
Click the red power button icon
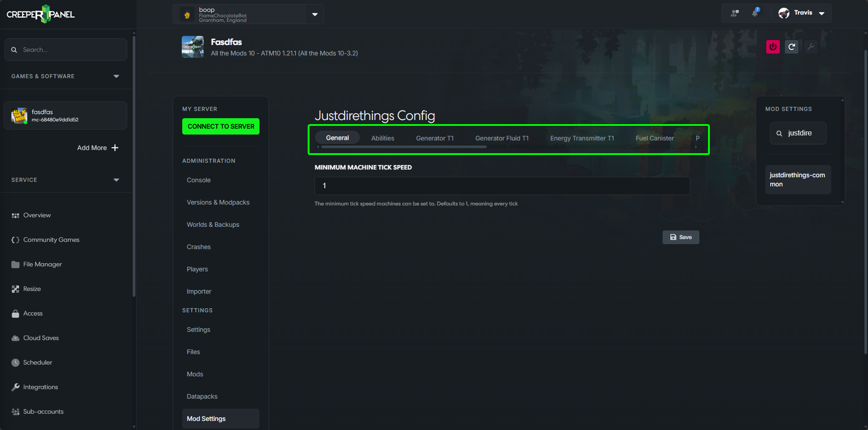[x=773, y=47]
